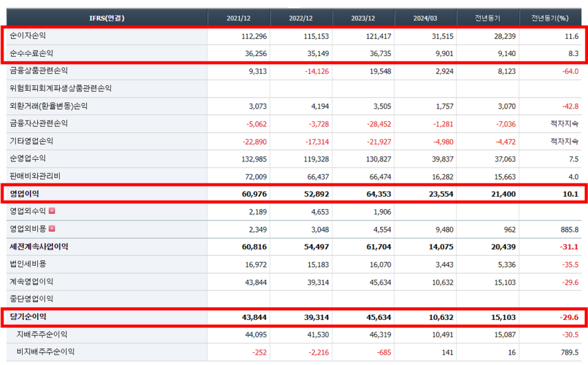588x365 pixels.
Task: Click the value 9,480 in 영업외비용 row
Action: [444, 230]
